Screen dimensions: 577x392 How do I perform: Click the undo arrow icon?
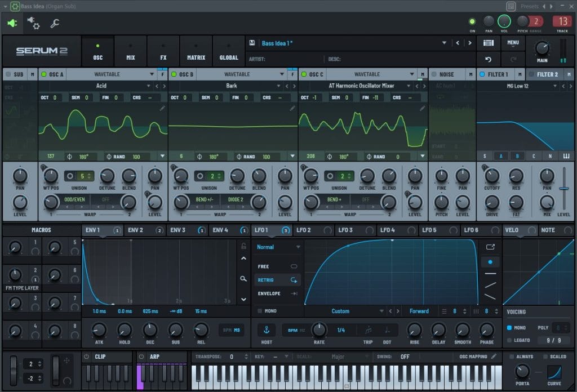[x=488, y=59]
